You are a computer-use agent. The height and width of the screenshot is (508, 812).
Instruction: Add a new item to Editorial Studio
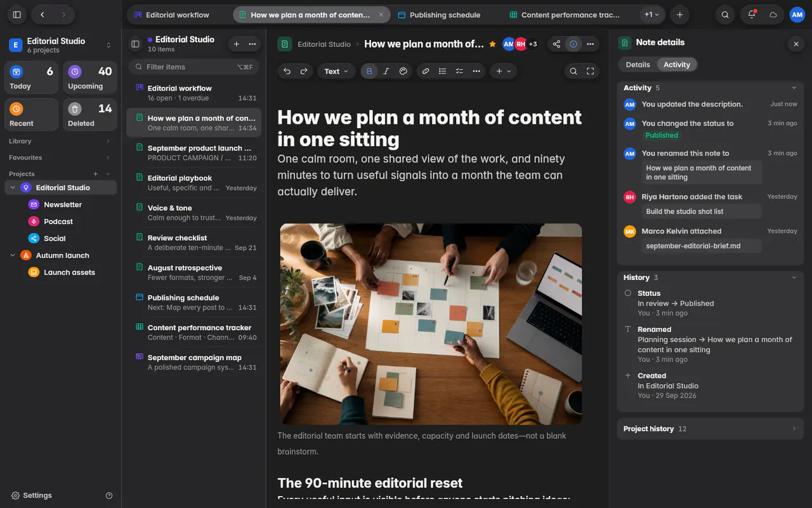click(237, 44)
